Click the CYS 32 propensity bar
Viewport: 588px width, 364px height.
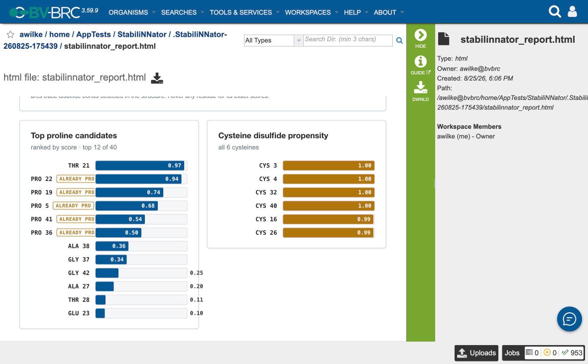(329, 192)
